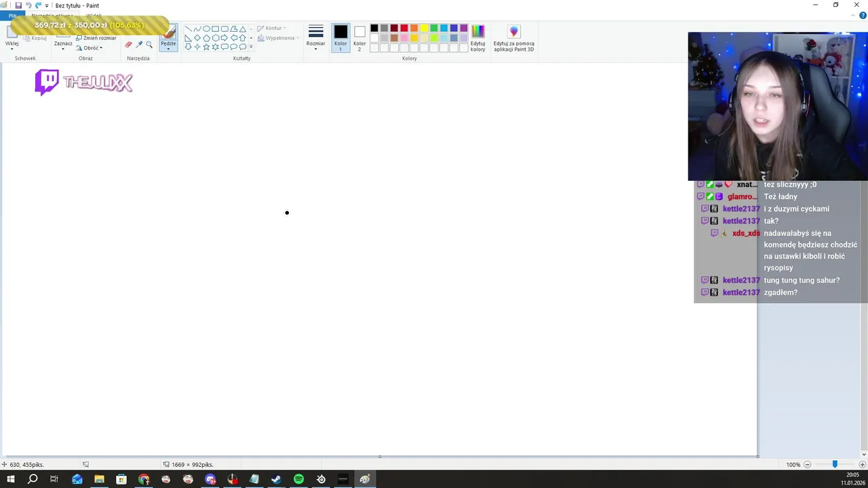
Task: Click the chat message 'tung tung tung sahur?'
Action: pos(802,280)
